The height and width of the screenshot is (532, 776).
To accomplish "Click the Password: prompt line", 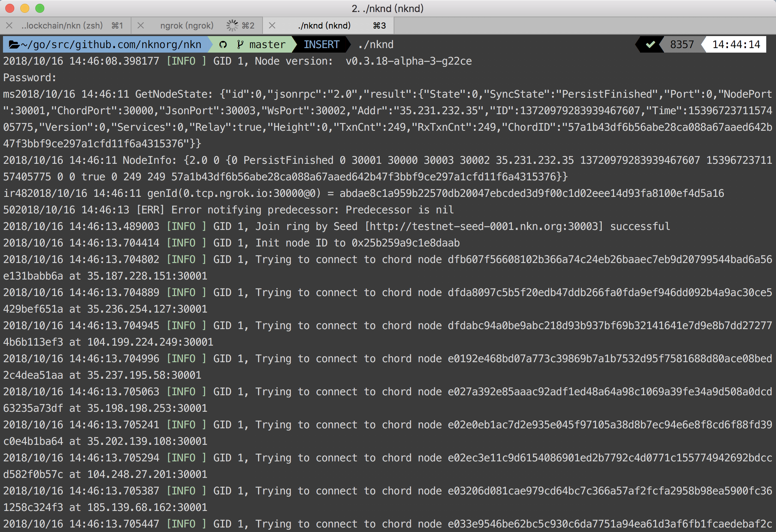I will 30,78.
